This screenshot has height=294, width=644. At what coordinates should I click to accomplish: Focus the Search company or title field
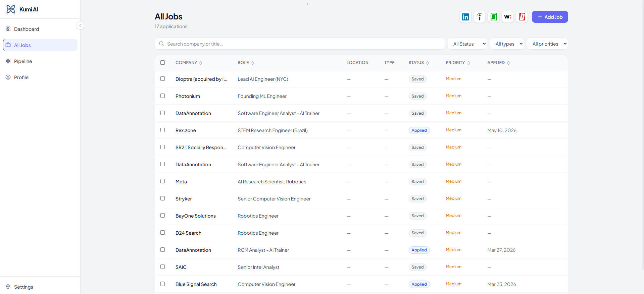click(300, 44)
